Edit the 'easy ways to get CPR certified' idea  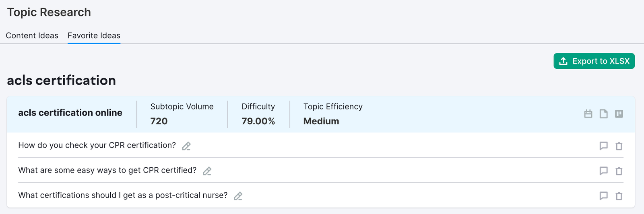(207, 171)
